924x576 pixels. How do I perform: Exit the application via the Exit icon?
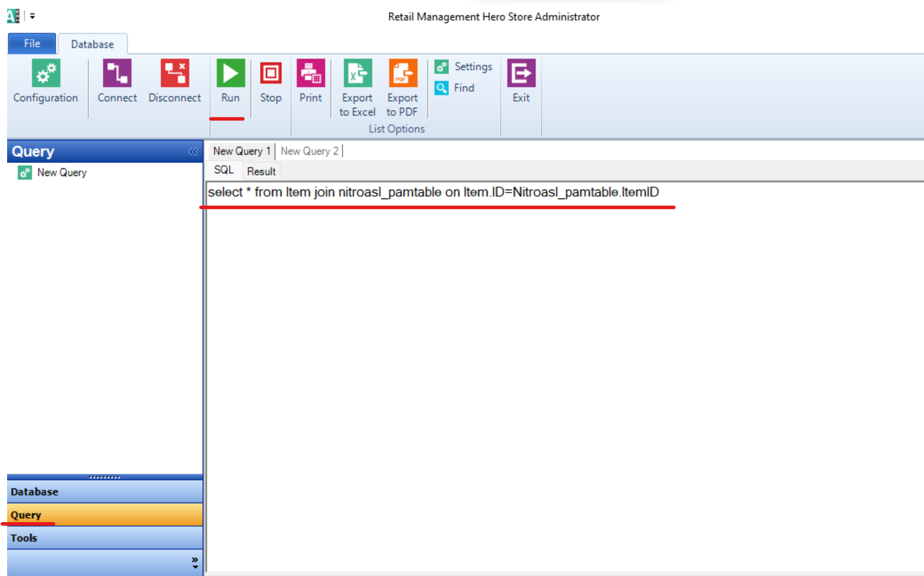(x=521, y=73)
